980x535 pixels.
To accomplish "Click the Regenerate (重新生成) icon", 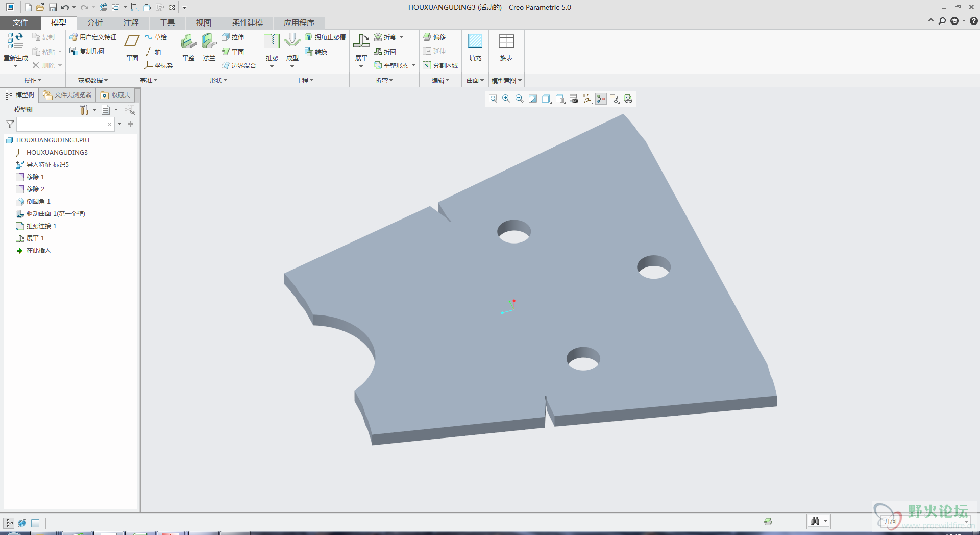I will (15, 41).
